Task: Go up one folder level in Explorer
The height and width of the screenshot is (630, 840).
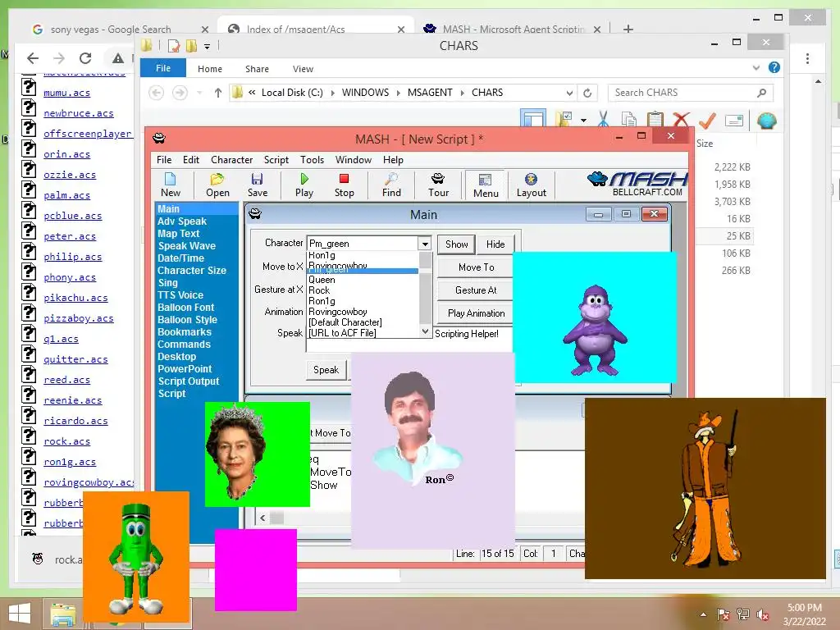Action: (217, 93)
